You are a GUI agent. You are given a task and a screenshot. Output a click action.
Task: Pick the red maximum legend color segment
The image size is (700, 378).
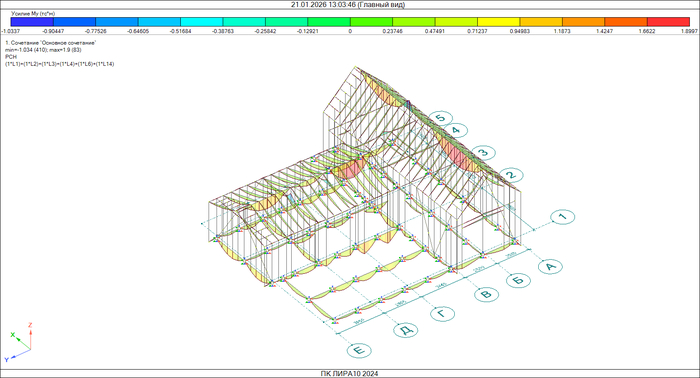click(668, 21)
